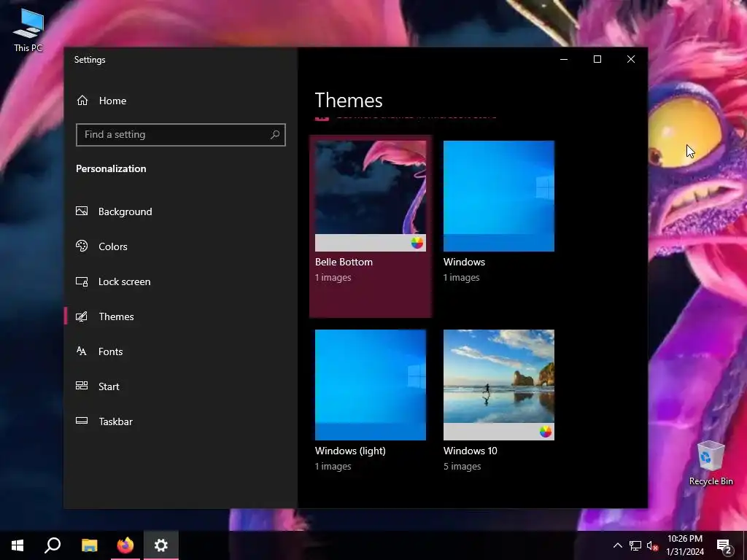Click the network icon in the tray

[635, 545]
